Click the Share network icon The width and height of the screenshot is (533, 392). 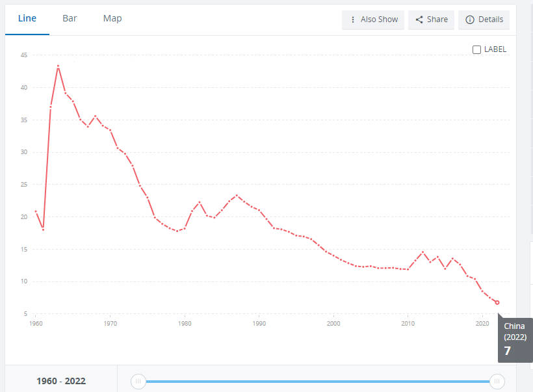click(x=420, y=20)
